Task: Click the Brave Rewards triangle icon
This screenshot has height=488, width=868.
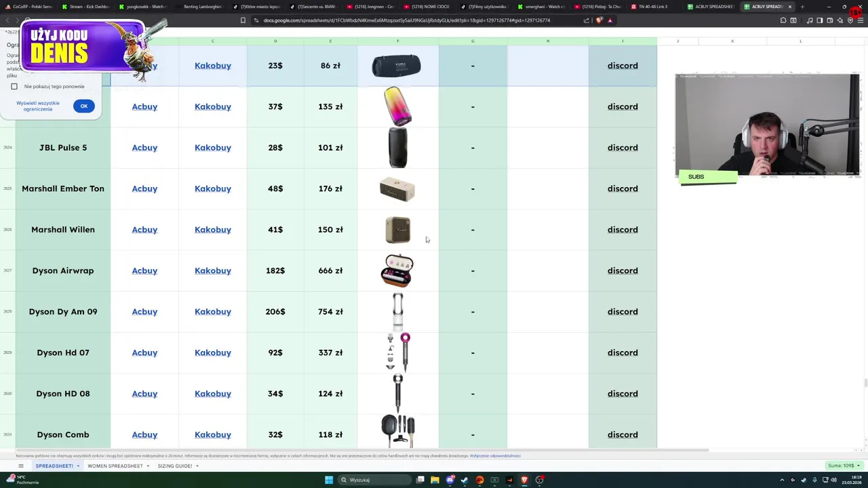Action: pos(610,20)
